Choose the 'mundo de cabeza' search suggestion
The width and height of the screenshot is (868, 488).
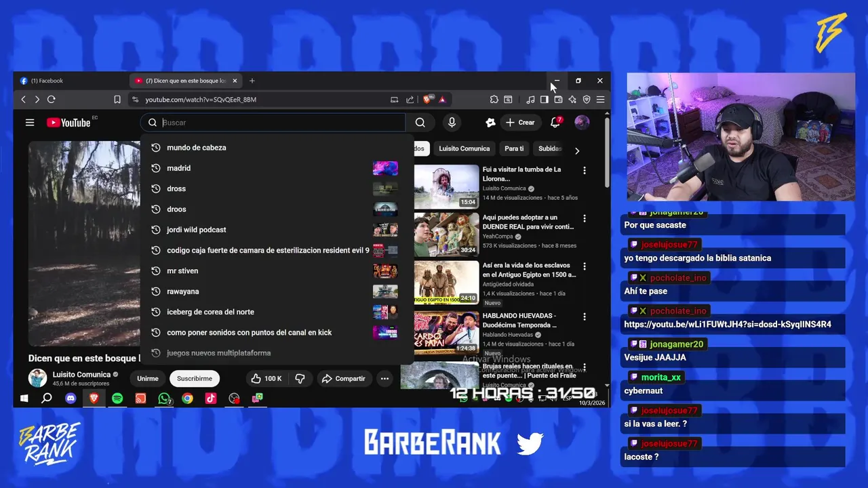tap(277, 148)
